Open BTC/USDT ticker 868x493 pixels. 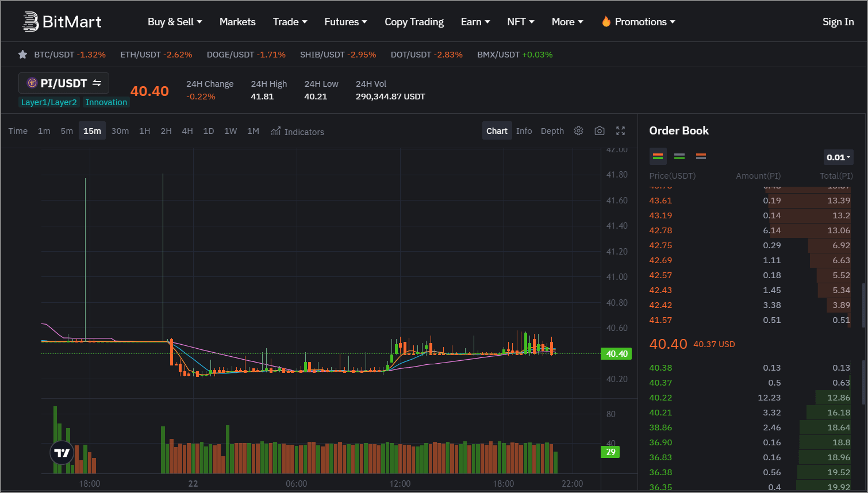pos(70,55)
